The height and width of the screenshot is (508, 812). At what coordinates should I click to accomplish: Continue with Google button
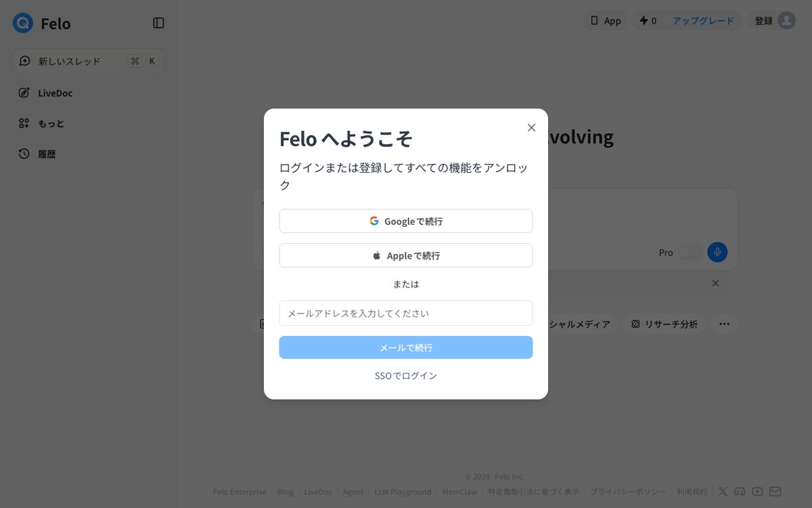pos(406,221)
